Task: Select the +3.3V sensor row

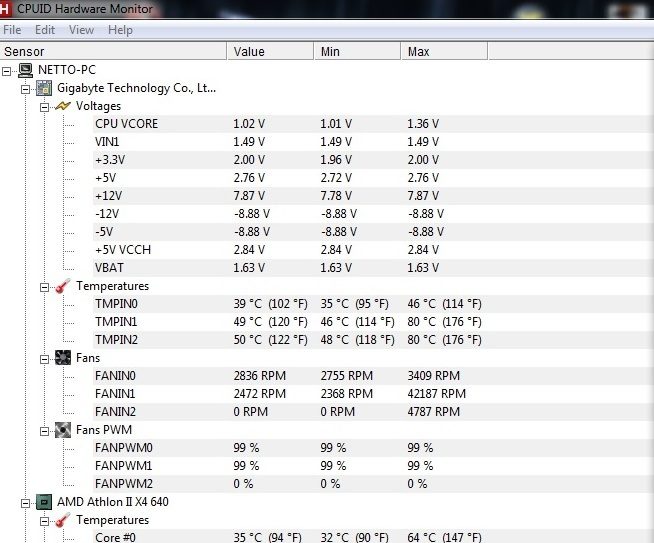Action: [x=373, y=160]
